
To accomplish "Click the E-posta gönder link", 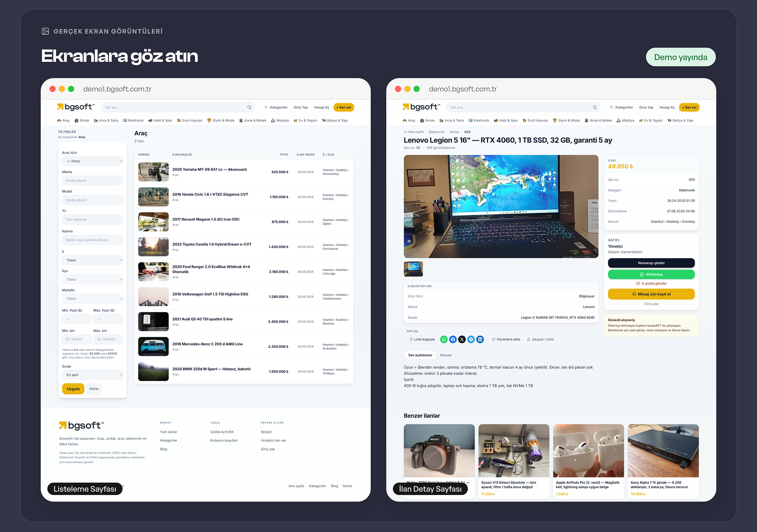I will coord(651,283).
